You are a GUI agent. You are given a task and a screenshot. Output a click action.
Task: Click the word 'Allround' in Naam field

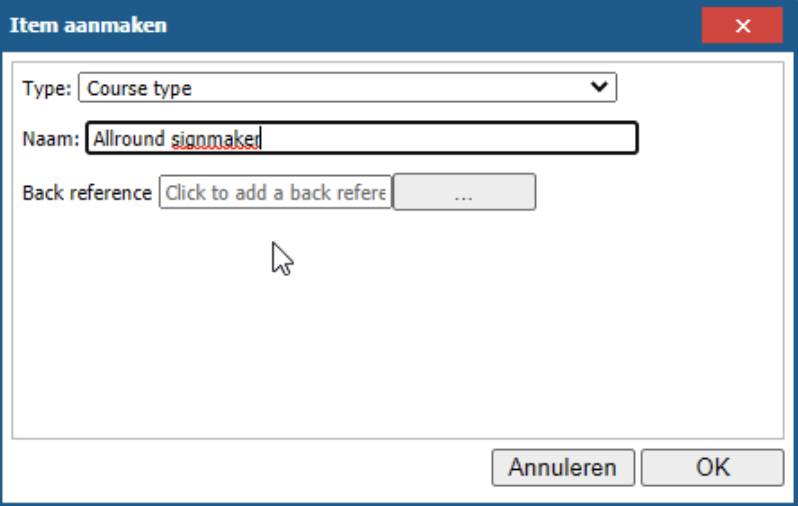point(128,139)
